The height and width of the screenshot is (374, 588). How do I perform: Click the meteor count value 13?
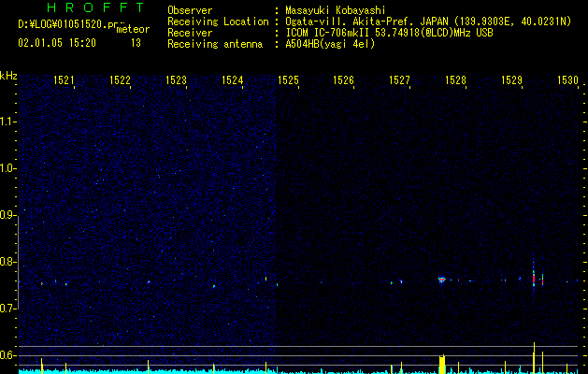pyautogui.click(x=136, y=43)
